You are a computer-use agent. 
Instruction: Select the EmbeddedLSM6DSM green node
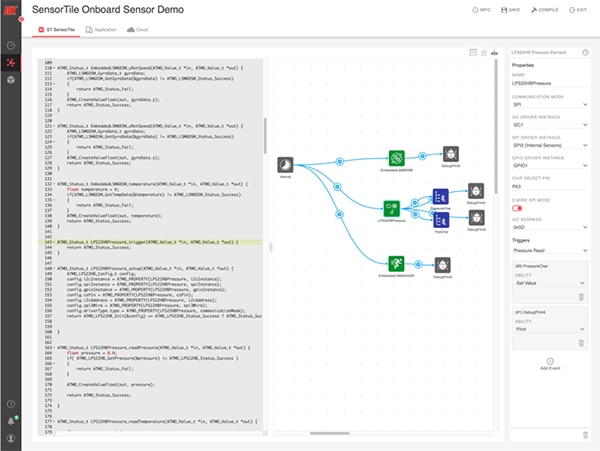394,158
